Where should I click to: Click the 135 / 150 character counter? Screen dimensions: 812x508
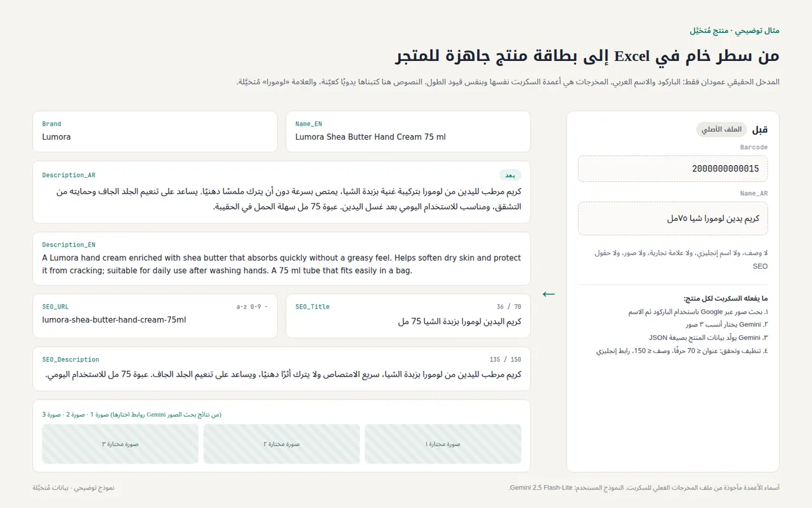(505, 359)
